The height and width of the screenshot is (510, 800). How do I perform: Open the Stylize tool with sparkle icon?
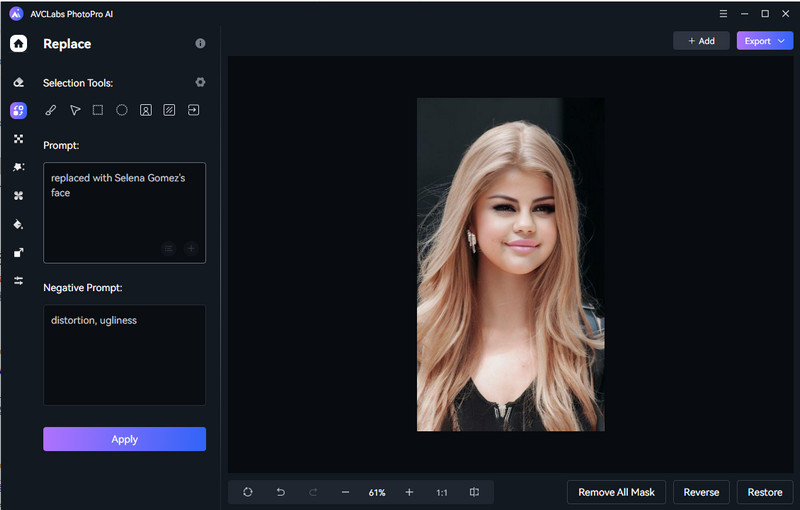18,167
